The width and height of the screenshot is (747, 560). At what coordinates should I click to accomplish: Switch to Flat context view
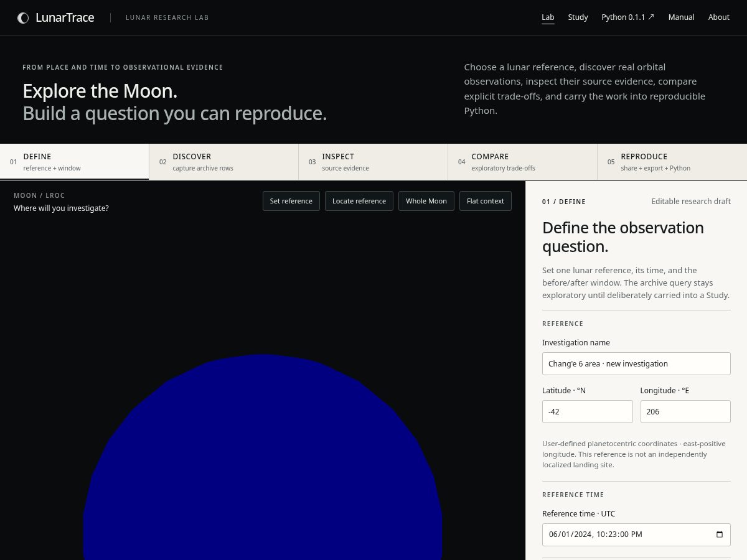(486, 201)
